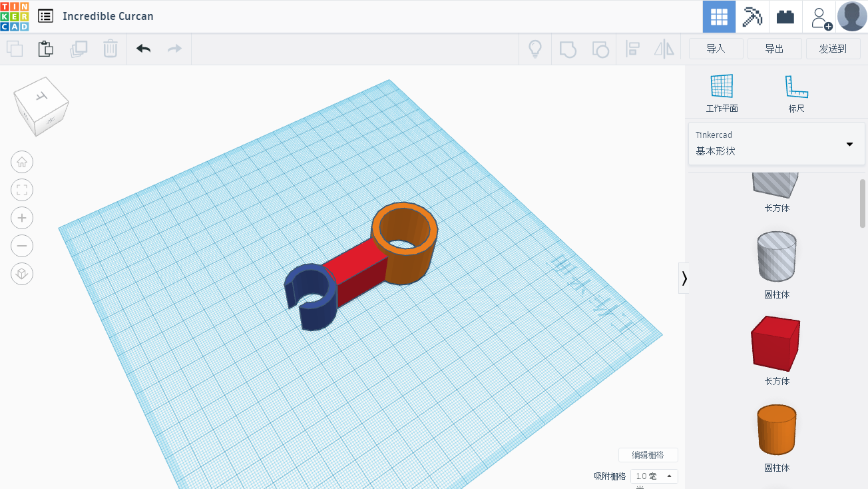Open the 基本形状 shape category dropdown
Screen dimensions: 868x489
point(776,144)
